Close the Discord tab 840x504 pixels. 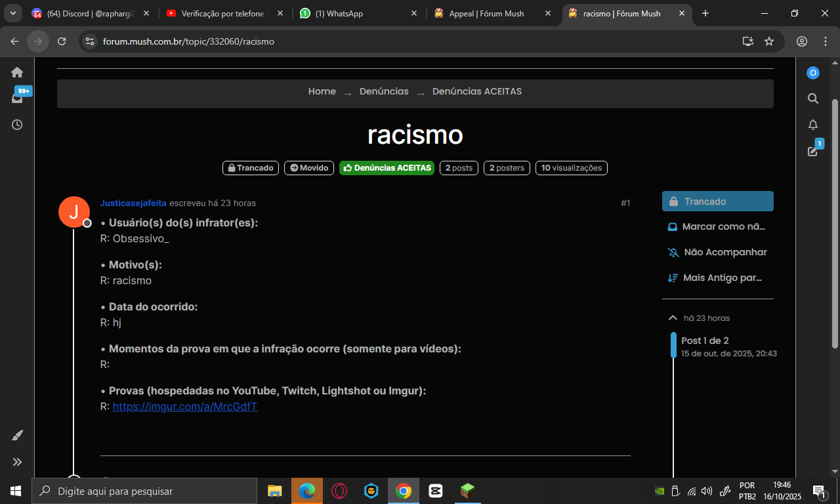click(146, 14)
